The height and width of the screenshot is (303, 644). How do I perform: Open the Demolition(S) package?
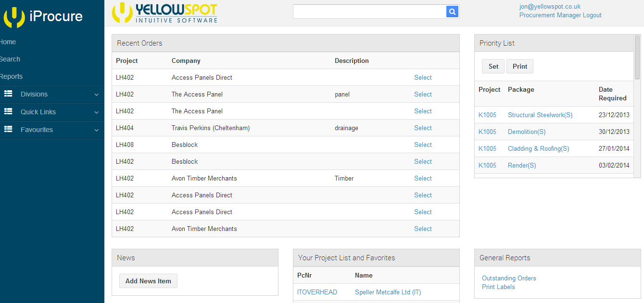(527, 132)
